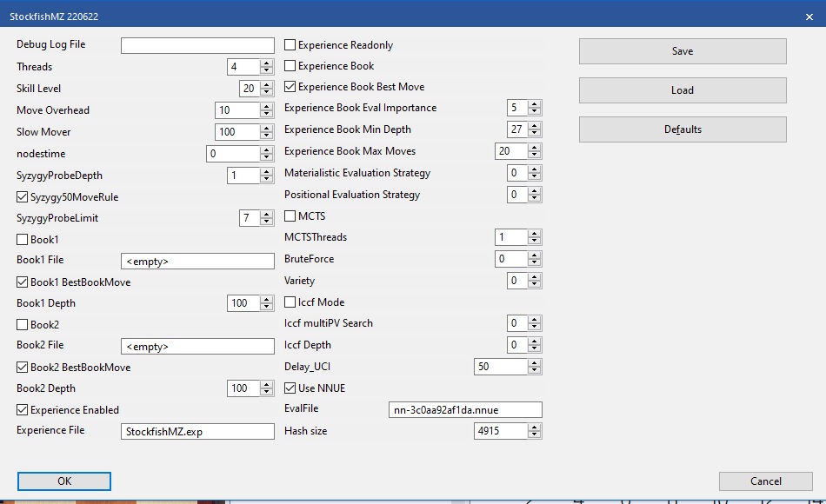Screen dimensions: 826x504
Task: Toggle the Use NNUE checkbox
Action: click(x=290, y=388)
